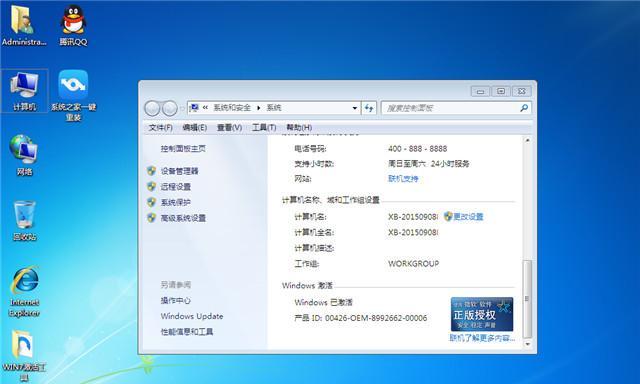Image resolution: width=640 pixels, height=384 pixels.
Task: Expand breadcrumb arrow after 系统和安全
Action: click(x=259, y=108)
